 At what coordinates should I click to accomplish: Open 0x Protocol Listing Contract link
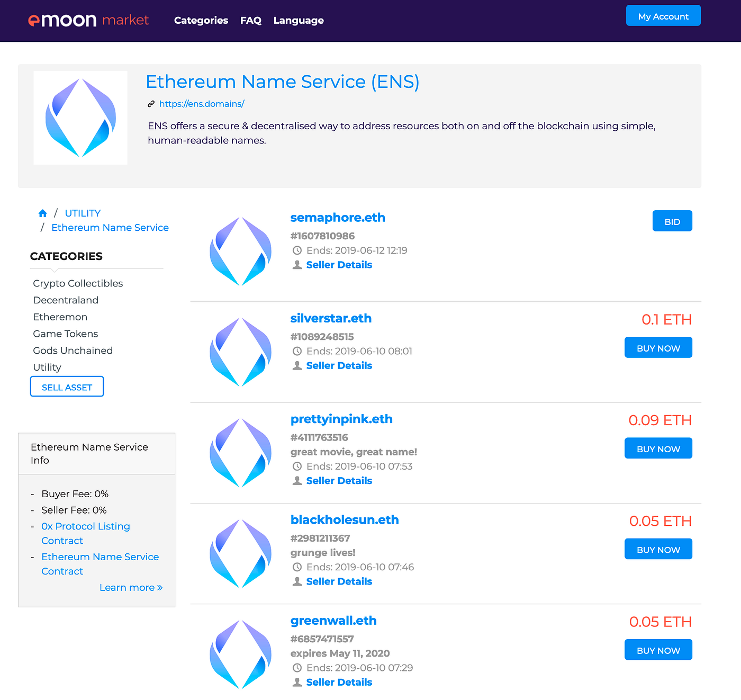pos(86,533)
